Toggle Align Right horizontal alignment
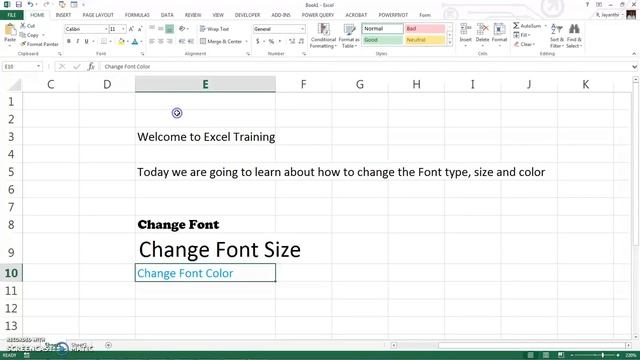This screenshot has width=640, height=360. tap(169, 41)
